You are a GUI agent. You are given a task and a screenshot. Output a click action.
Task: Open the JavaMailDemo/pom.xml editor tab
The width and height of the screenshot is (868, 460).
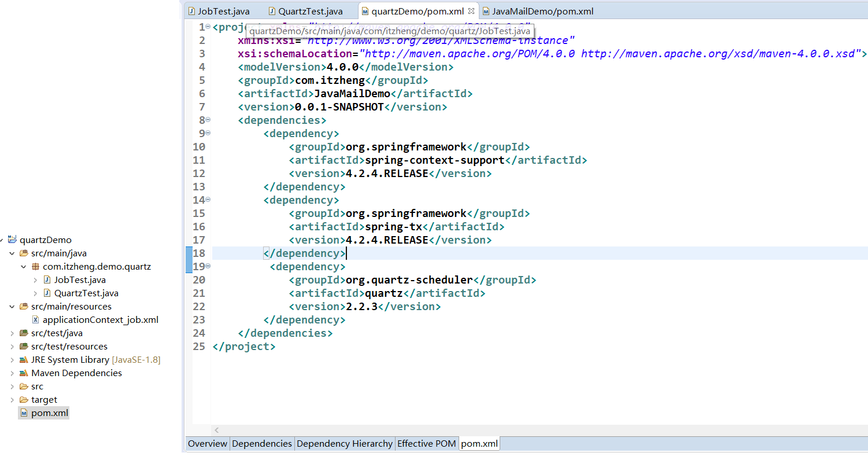538,11
